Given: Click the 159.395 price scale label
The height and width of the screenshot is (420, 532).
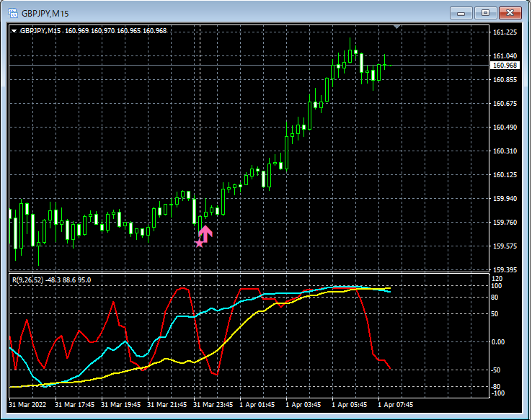Looking at the screenshot, I should pyautogui.click(x=505, y=270).
